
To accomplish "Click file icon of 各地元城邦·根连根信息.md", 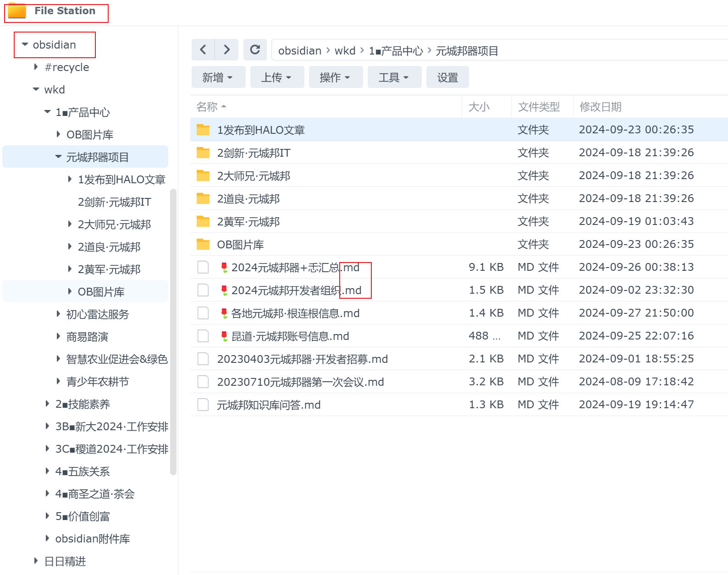I will coord(203,313).
